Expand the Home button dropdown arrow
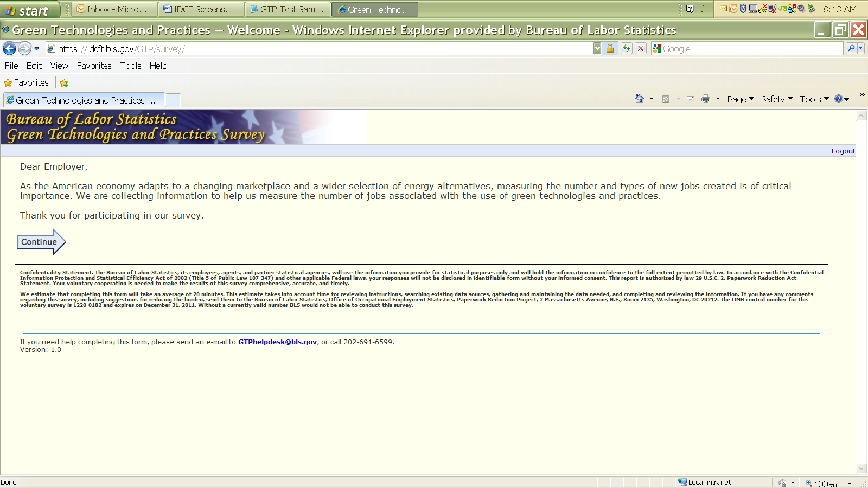Viewport: 868px width, 488px height. tap(652, 99)
